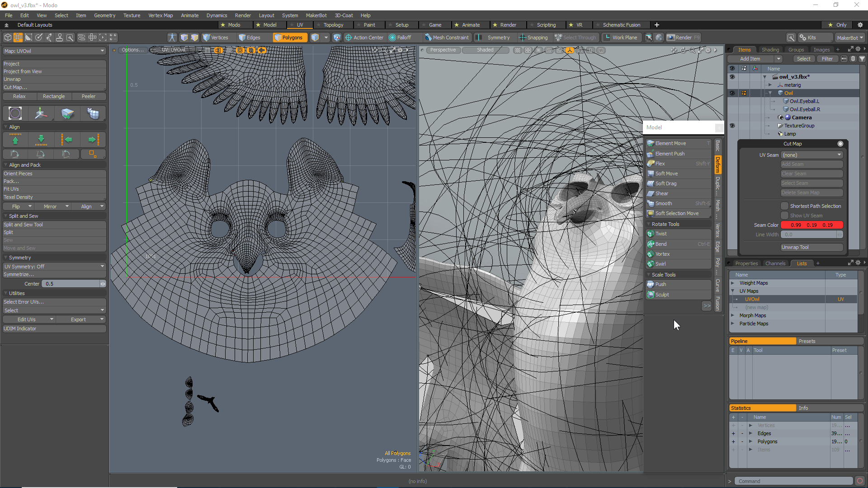868x488 pixels.
Task: Expand the Morph Maps list
Action: click(x=733, y=316)
